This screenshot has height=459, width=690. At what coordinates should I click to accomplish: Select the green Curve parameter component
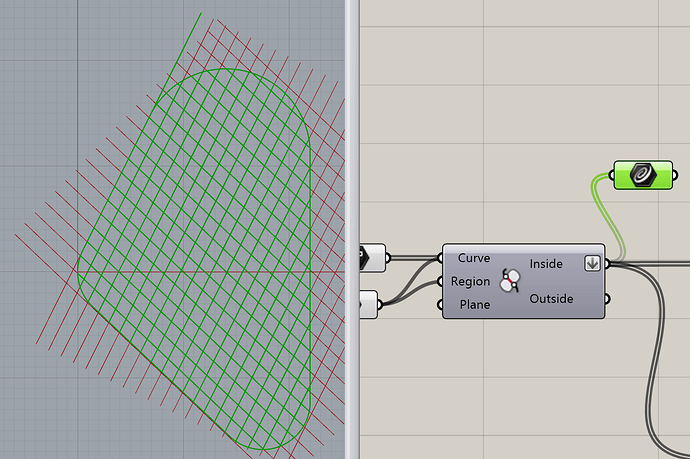coord(643,175)
